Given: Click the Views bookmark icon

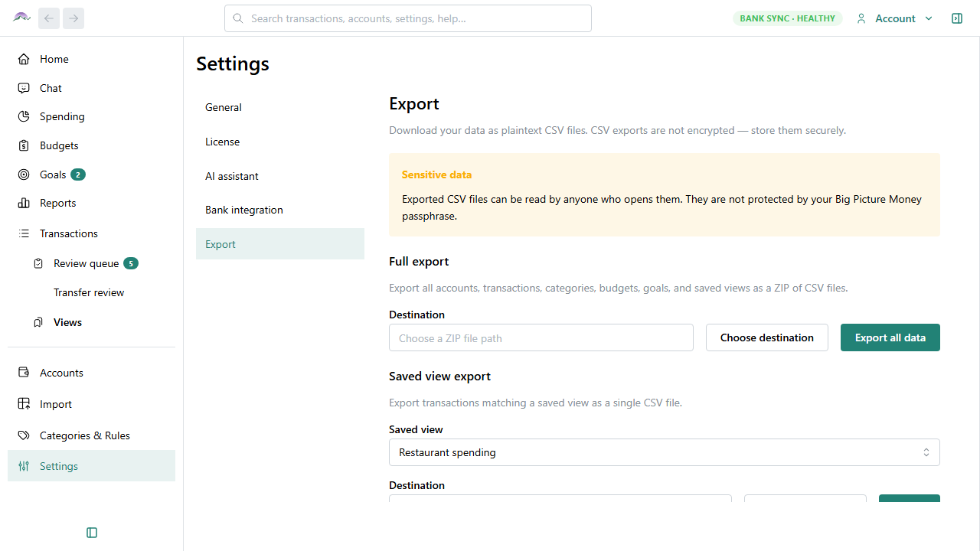Looking at the screenshot, I should (x=38, y=322).
